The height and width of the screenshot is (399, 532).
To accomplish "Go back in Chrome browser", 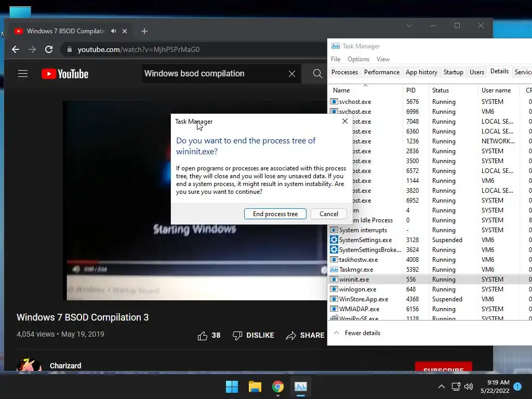I will 16,49.
